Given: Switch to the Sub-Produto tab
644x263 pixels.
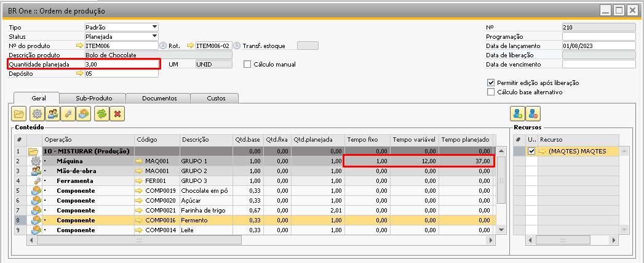Looking at the screenshot, I should (x=92, y=98).
